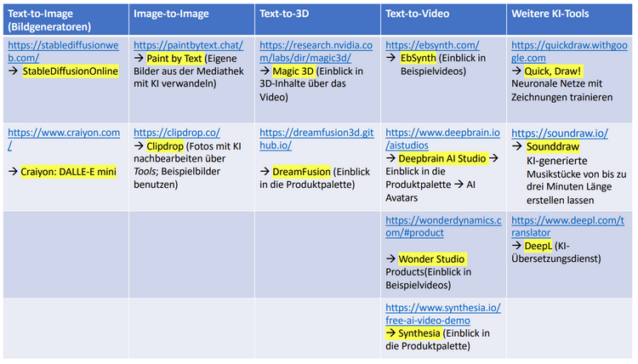638x364 pixels.
Task: Visit the ebsynth.com link
Action: point(432,45)
